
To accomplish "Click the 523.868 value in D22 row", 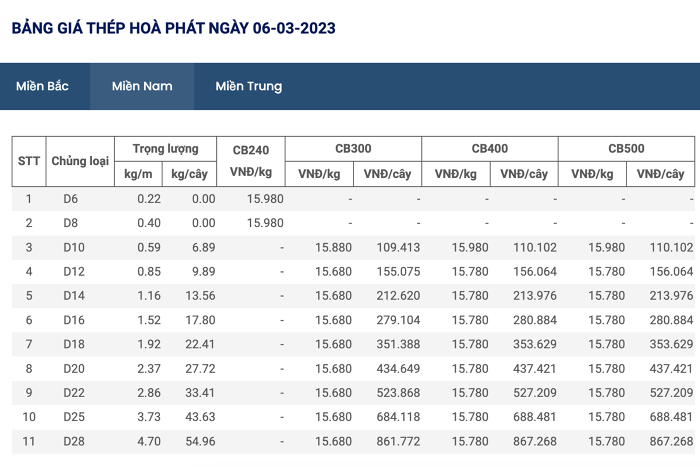I will click(398, 393).
